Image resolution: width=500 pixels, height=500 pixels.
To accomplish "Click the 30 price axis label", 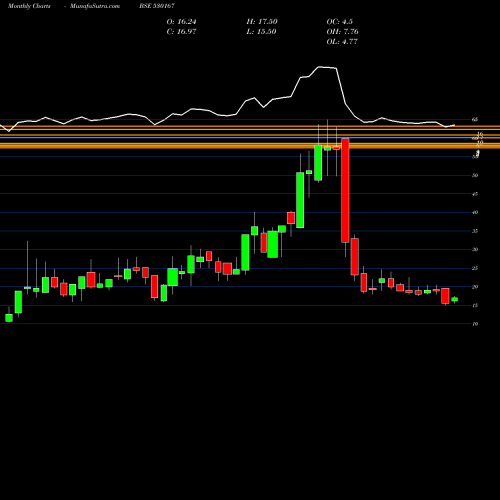I will click(475, 249).
